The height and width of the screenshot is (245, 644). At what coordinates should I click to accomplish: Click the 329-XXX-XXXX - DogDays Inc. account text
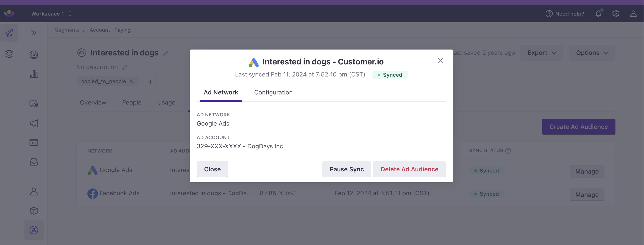[241, 146]
